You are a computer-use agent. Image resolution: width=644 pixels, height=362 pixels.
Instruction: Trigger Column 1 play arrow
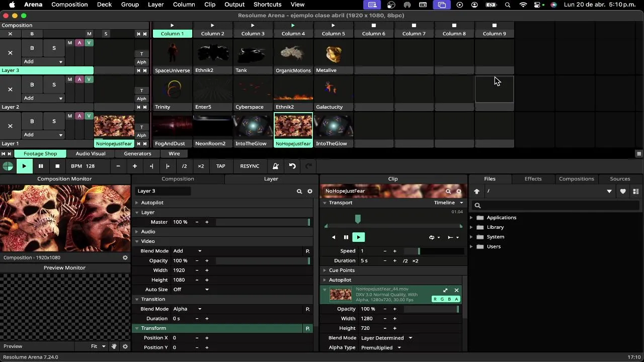coord(172,25)
